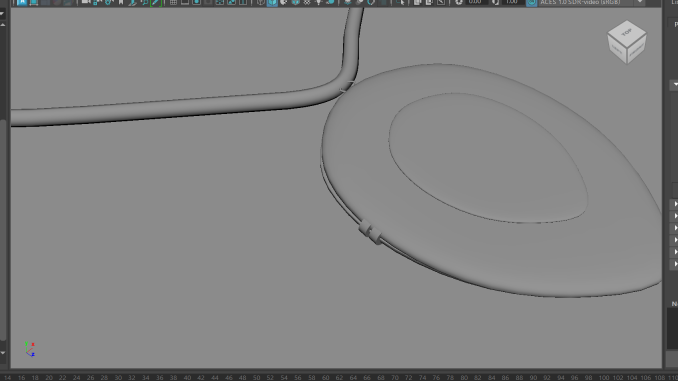Click the camera Bookmarks icon
678x381 pixels.
click(121, 2)
